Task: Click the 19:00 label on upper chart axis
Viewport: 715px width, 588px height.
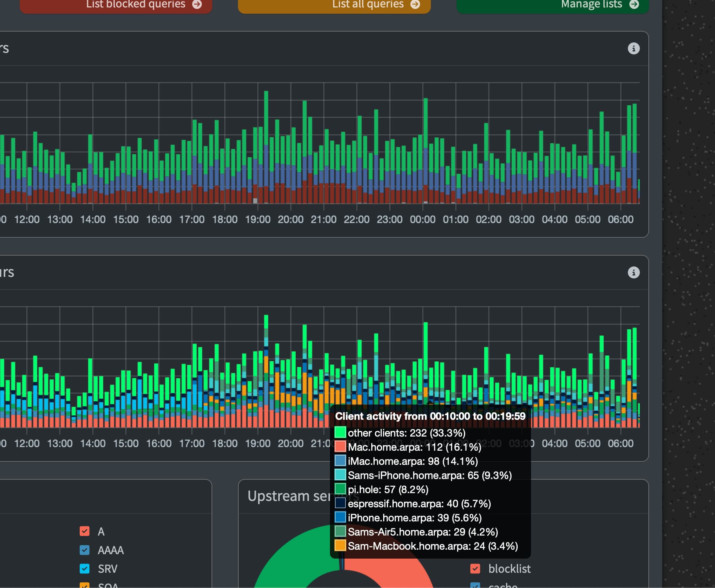Action: (x=258, y=220)
